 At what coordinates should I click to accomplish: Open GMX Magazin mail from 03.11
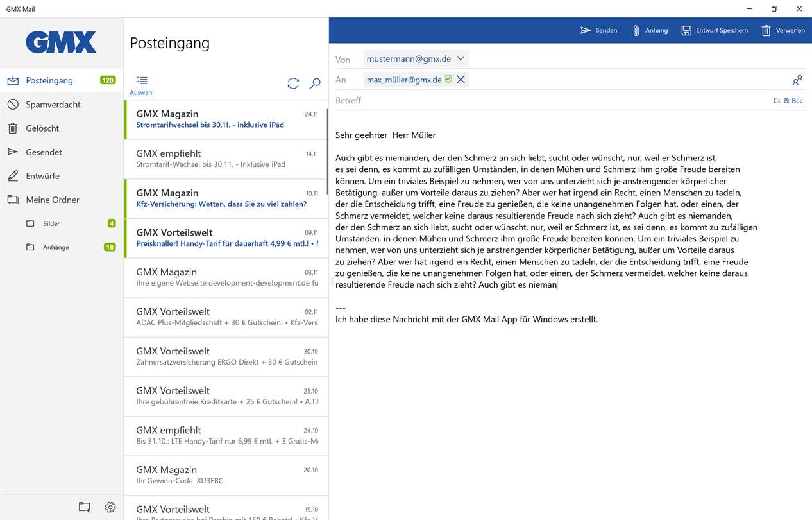226,277
